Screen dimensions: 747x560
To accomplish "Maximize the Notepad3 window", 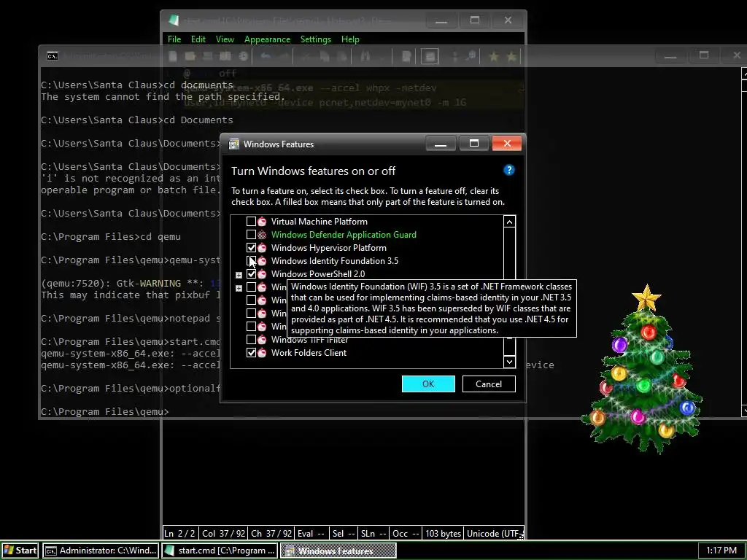I will click(474, 20).
